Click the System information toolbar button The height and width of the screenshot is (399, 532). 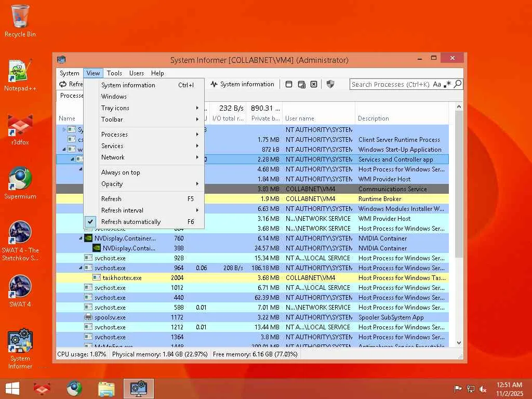242,84
